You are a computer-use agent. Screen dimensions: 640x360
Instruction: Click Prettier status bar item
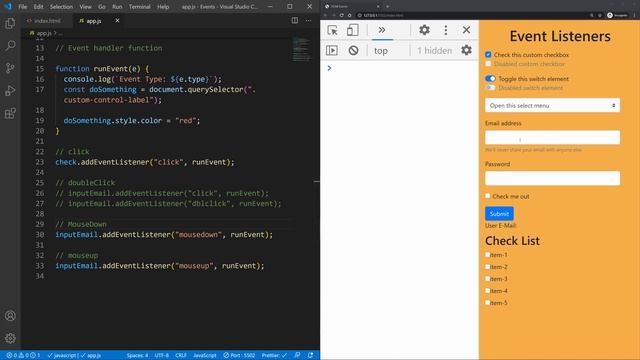point(274,355)
